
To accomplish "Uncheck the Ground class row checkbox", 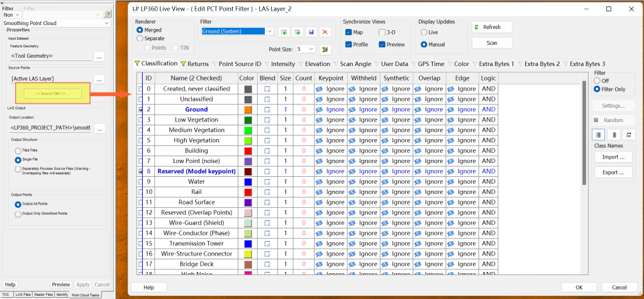I will point(140,110).
